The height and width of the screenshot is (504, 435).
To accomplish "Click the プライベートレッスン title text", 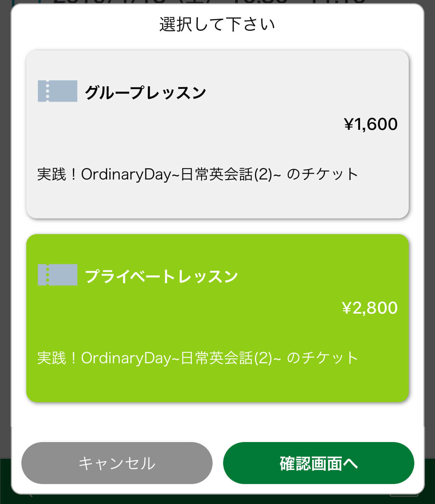I will pyautogui.click(x=161, y=276).
